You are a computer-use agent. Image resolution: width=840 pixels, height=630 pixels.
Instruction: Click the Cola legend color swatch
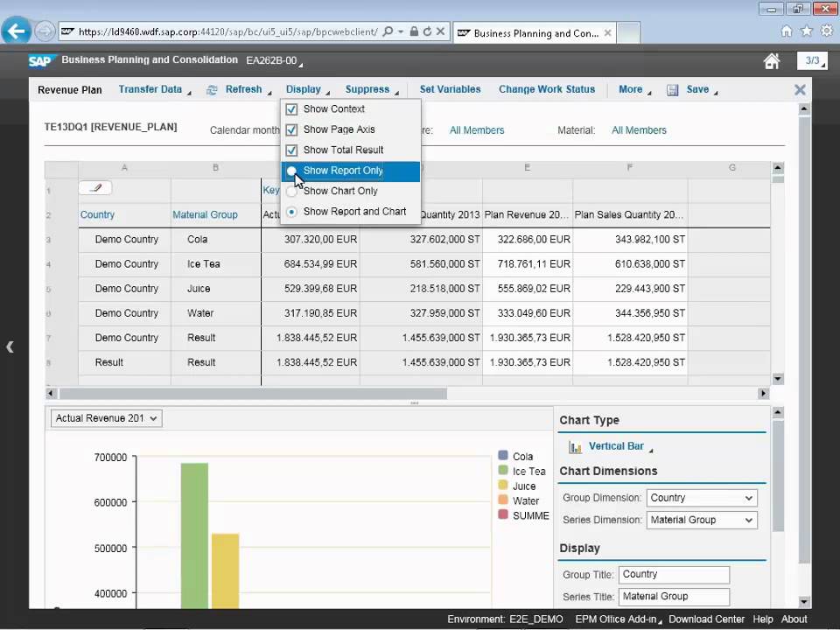click(502, 455)
